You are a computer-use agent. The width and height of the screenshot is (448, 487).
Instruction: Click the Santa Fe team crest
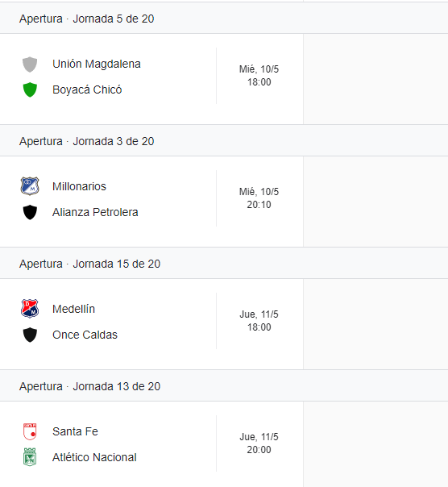click(30, 431)
